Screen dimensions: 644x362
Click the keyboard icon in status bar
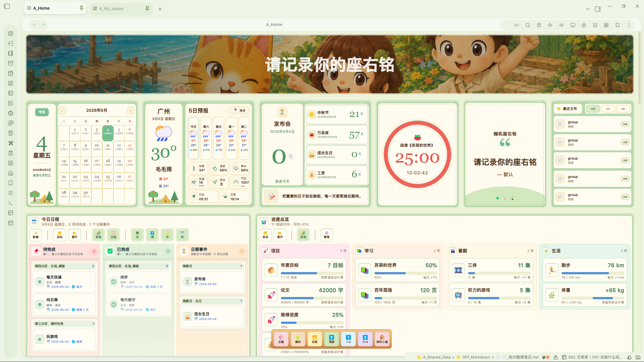pos(638,357)
